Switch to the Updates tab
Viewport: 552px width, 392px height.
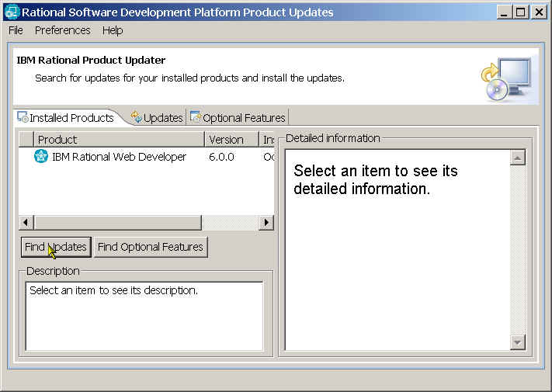coord(157,117)
